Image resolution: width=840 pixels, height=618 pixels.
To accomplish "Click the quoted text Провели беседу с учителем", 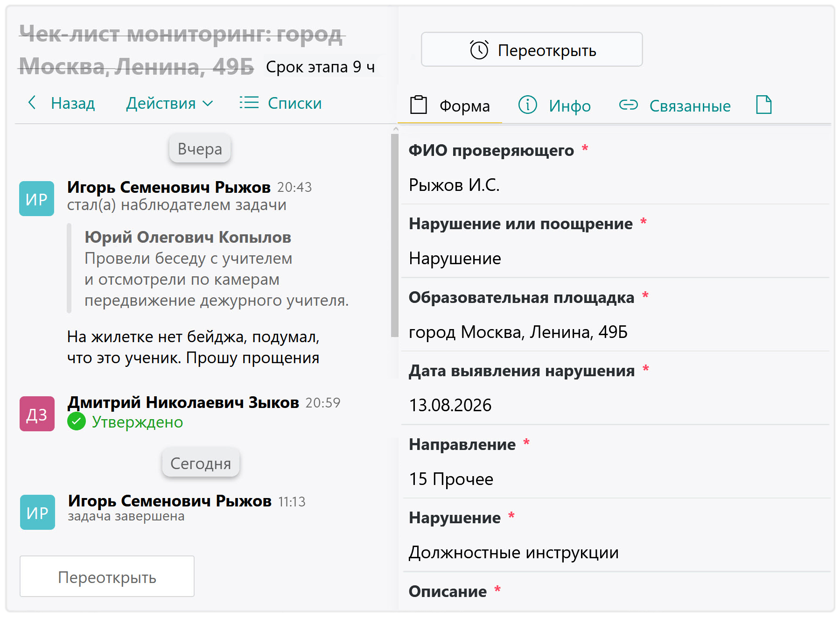I will pyautogui.click(x=189, y=258).
